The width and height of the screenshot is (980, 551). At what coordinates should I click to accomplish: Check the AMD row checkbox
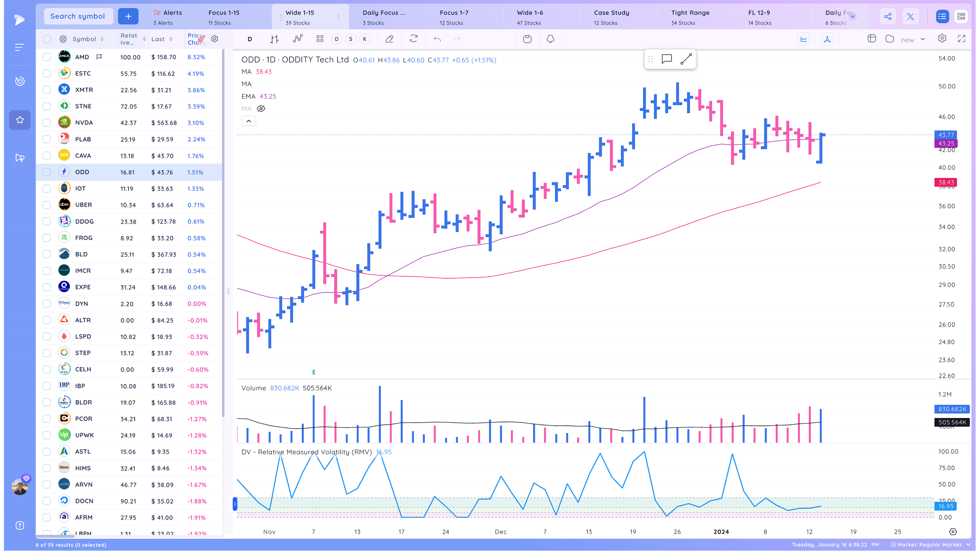point(47,57)
